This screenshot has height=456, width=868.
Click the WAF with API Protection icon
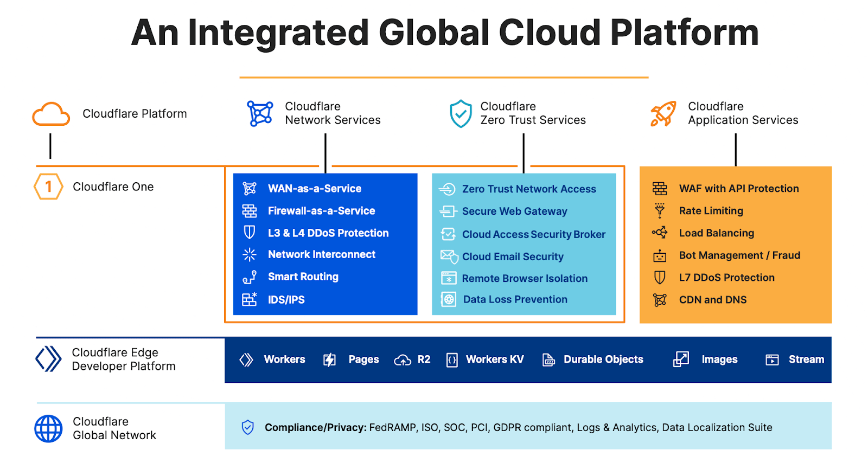click(x=660, y=188)
